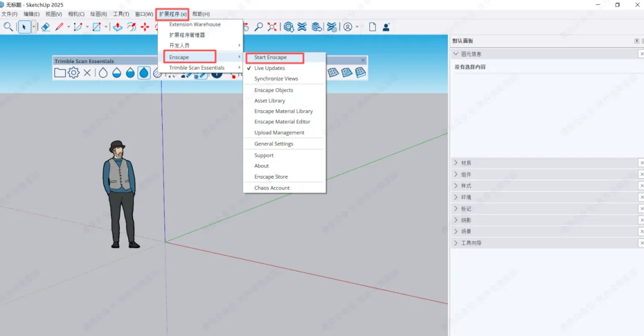Screen dimensions: 644x336
Task: Open the 视图(V) menu
Action: point(54,14)
